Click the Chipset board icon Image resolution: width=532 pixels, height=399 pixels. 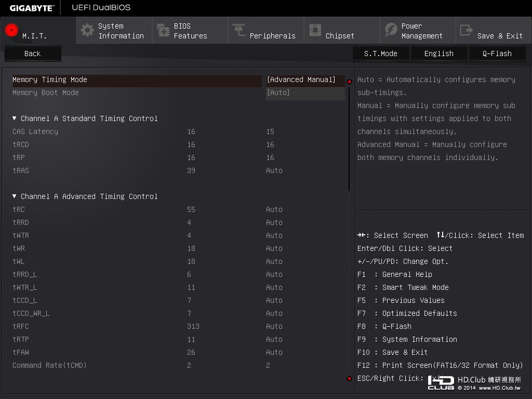coord(315,30)
